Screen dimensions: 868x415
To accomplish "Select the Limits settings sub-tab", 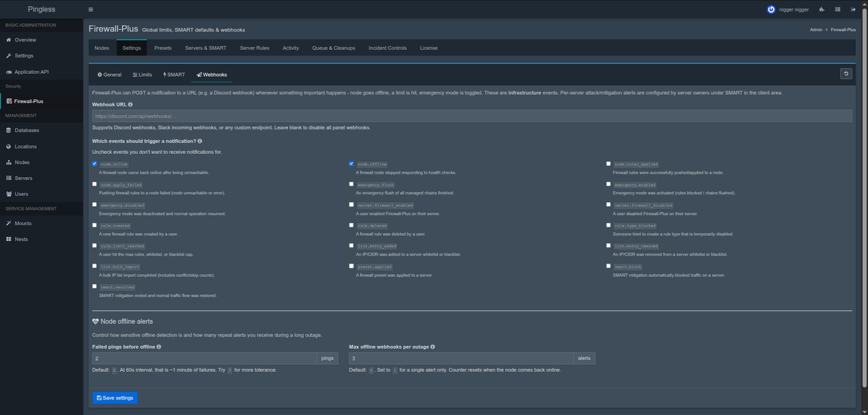I will (x=142, y=75).
